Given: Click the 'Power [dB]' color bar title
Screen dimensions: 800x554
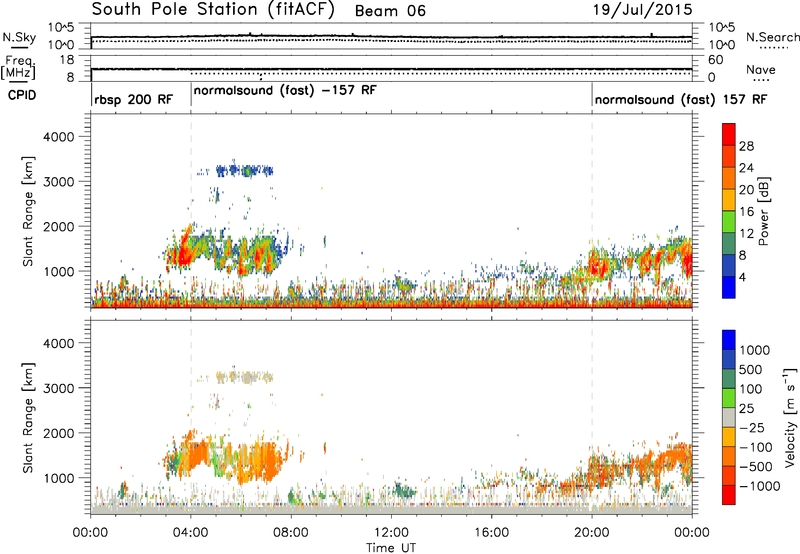Looking at the screenshot, I should coord(764,211).
